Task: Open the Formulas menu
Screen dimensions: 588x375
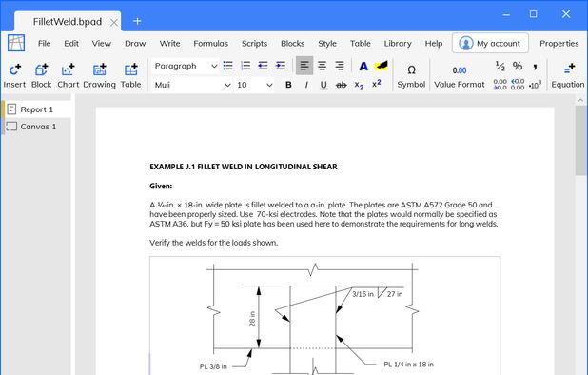Action: pyautogui.click(x=211, y=44)
